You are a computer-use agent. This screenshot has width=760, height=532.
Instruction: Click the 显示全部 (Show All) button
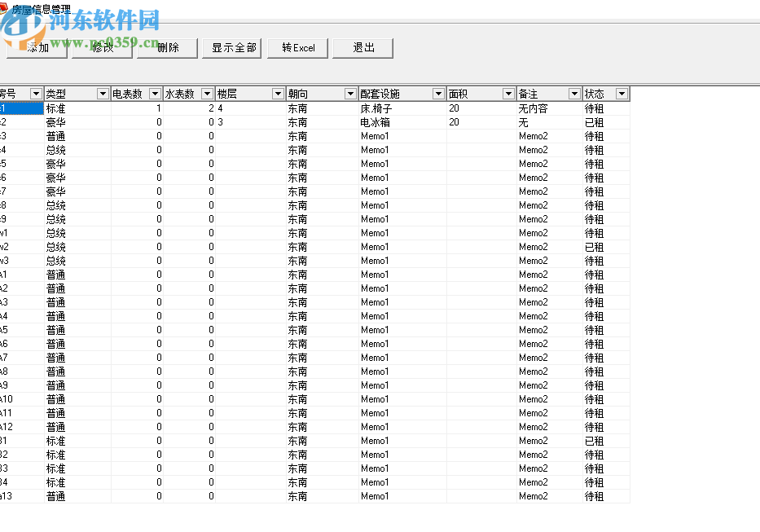pyautogui.click(x=231, y=48)
